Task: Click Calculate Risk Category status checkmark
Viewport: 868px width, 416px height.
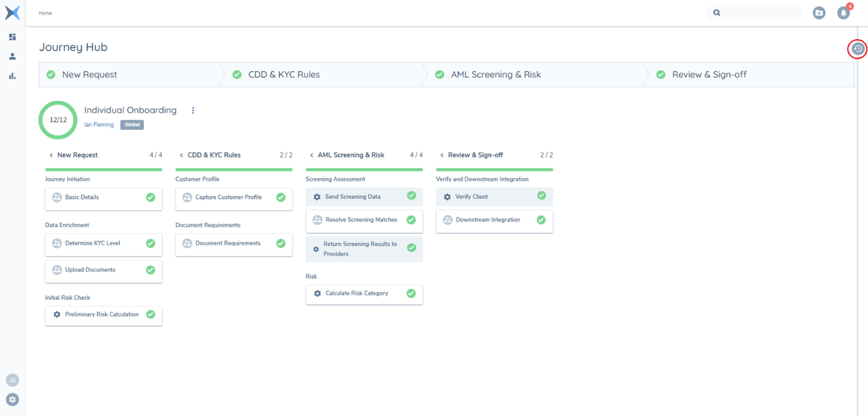Action: (x=411, y=293)
